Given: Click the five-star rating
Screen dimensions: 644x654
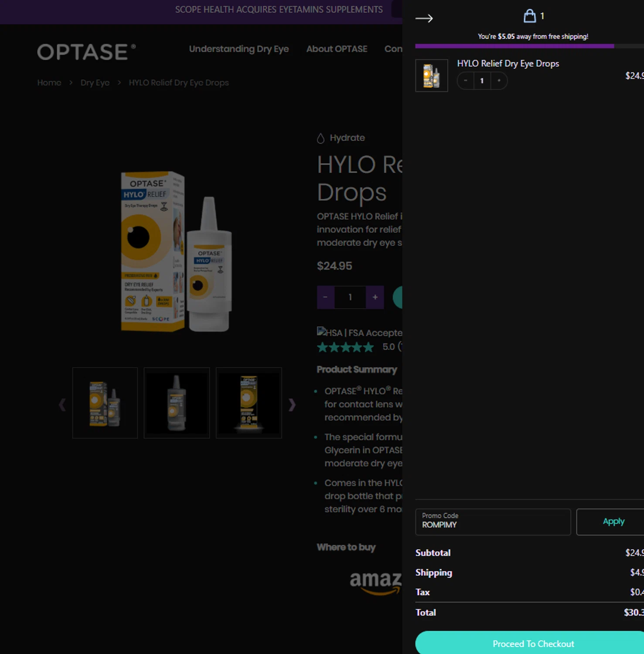Looking at the screenshot, I should pyautogui.click(x=345, y=347).
